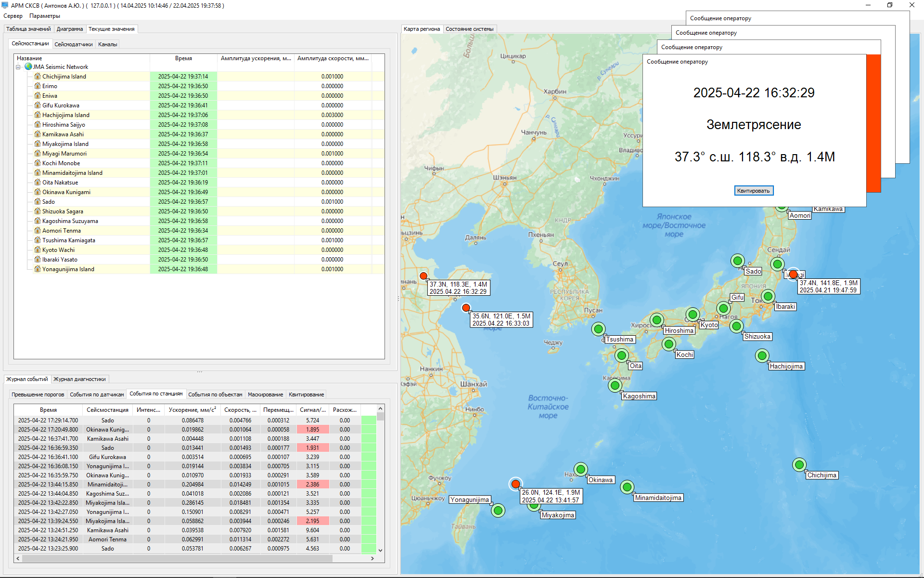This screenshot has width=924, height=578.
Task: Select the green Kyoto marker on the map
Action: coord(693,315)
